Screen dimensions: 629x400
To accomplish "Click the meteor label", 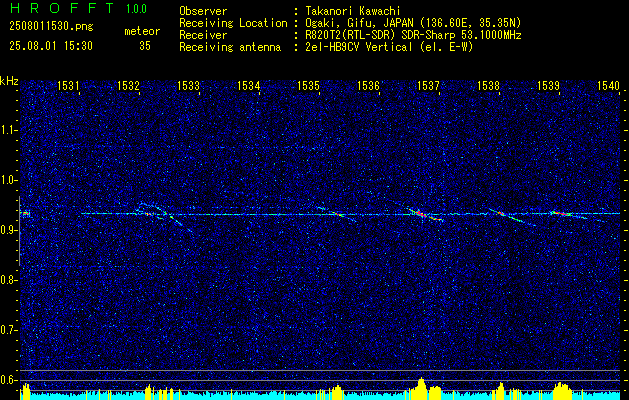I will click(142, 31).
